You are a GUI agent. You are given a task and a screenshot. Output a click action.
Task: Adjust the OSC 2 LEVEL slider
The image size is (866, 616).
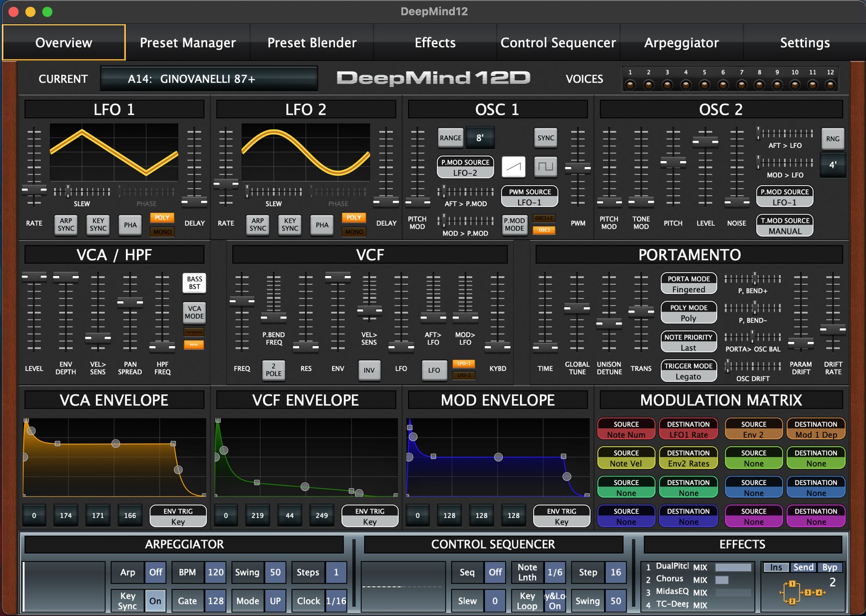pos(705,141)
